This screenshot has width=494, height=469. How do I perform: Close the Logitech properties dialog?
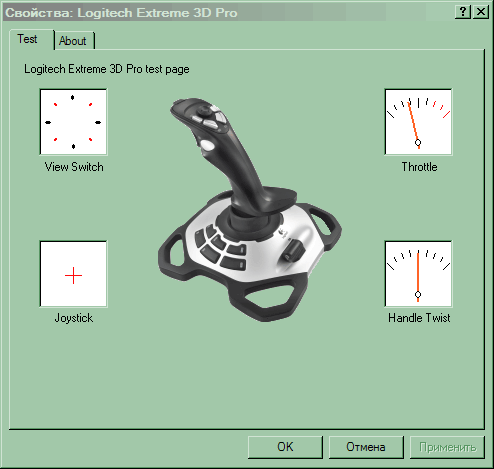(481, 12)
